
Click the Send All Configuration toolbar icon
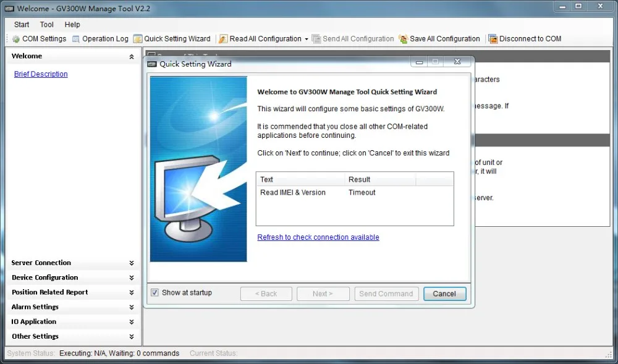pos(353,38)
